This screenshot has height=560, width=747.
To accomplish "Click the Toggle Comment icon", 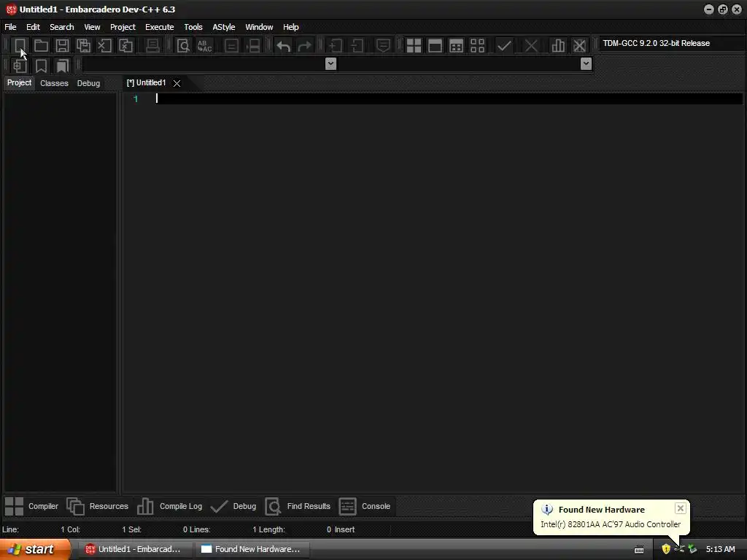I will point(383,46).
